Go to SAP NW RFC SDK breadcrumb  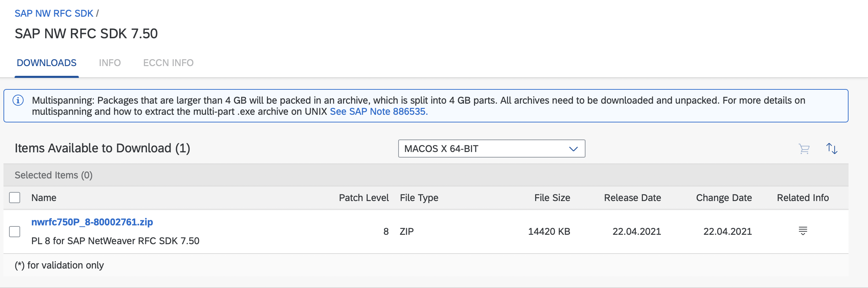coord(54,14)
